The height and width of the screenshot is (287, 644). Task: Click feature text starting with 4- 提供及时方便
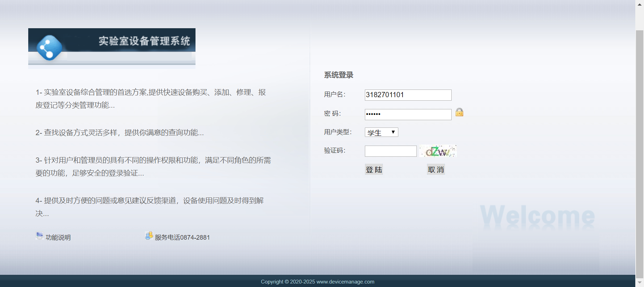pos(149,207)
